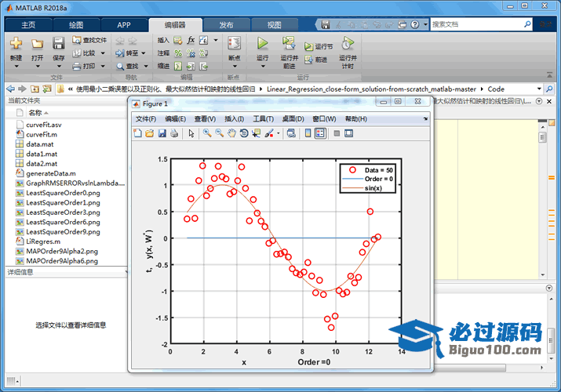
Task: Click the 前进 advance button
Action: 316,60
